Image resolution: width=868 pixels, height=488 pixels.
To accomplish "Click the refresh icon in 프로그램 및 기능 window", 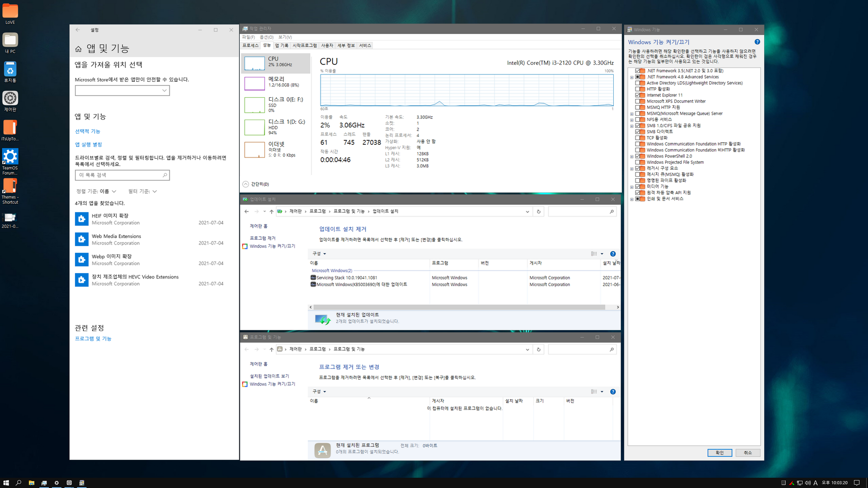I will click(539, 350).
